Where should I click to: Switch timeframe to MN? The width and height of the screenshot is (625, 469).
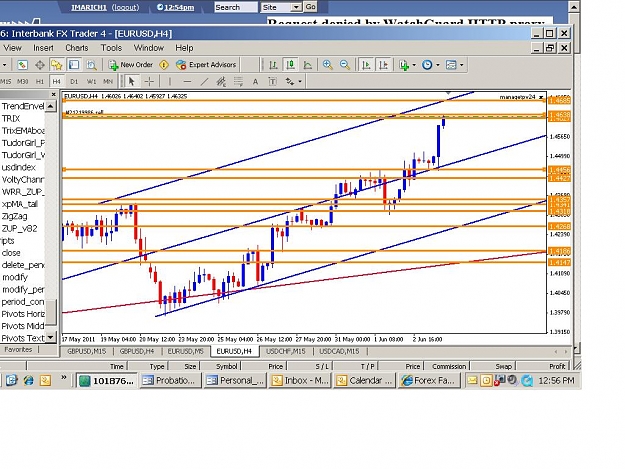[108, 82]
